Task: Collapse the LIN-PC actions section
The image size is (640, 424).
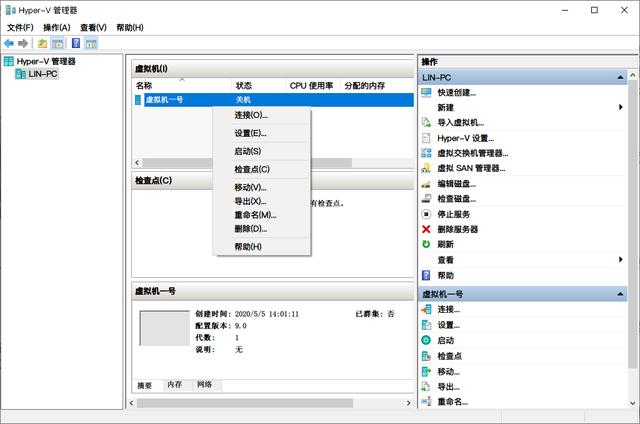Action: [620, 77]
